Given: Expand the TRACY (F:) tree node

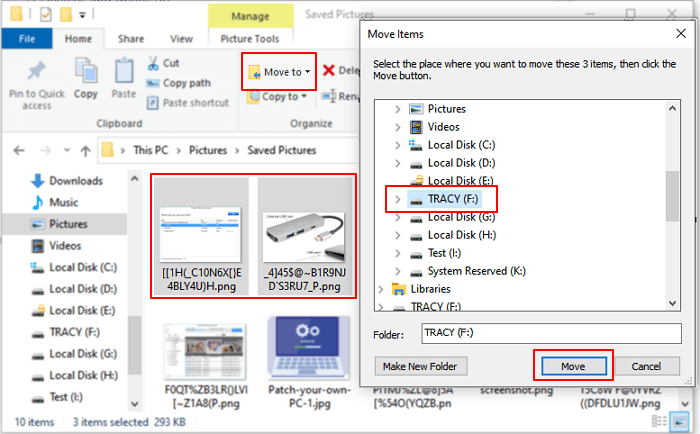Looking at the screenshot, I should click(x=397, y=200).
